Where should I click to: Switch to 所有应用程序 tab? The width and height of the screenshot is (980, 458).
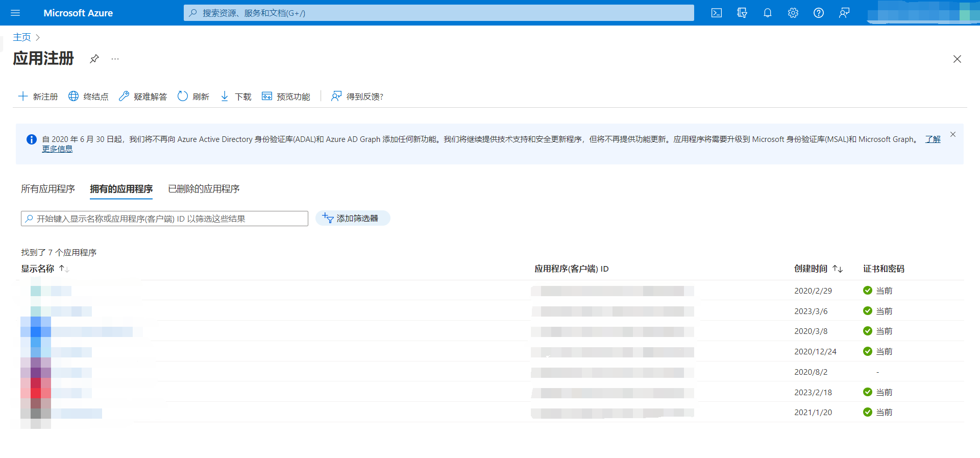[x=48, y=189]
